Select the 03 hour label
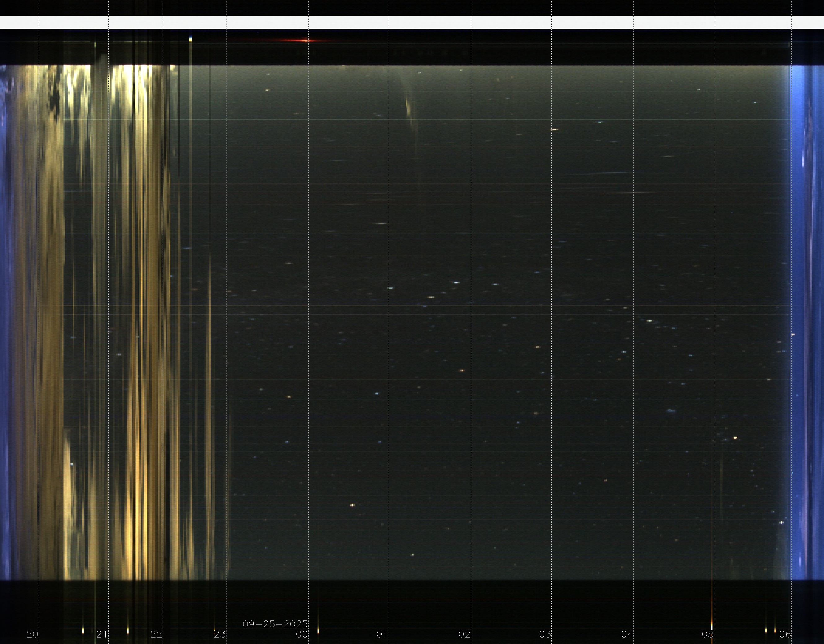The height and width of the screenshot is (644, 824). pos(545,634)
